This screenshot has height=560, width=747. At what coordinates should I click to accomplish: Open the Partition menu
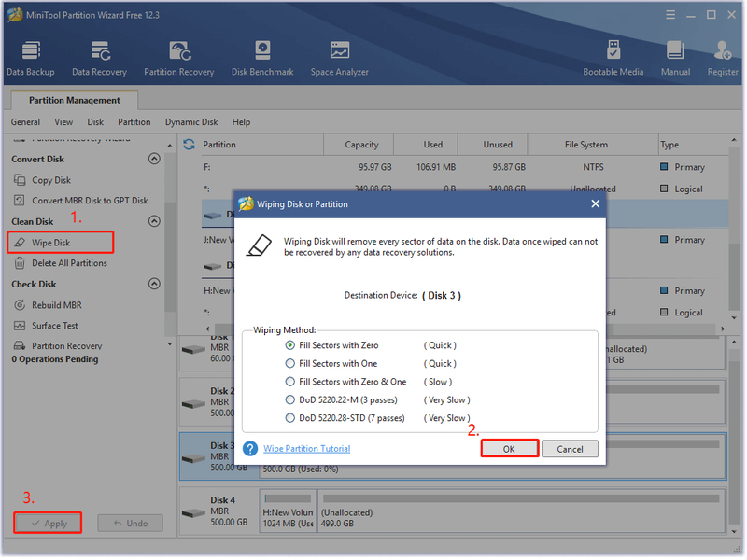[134, 122]
